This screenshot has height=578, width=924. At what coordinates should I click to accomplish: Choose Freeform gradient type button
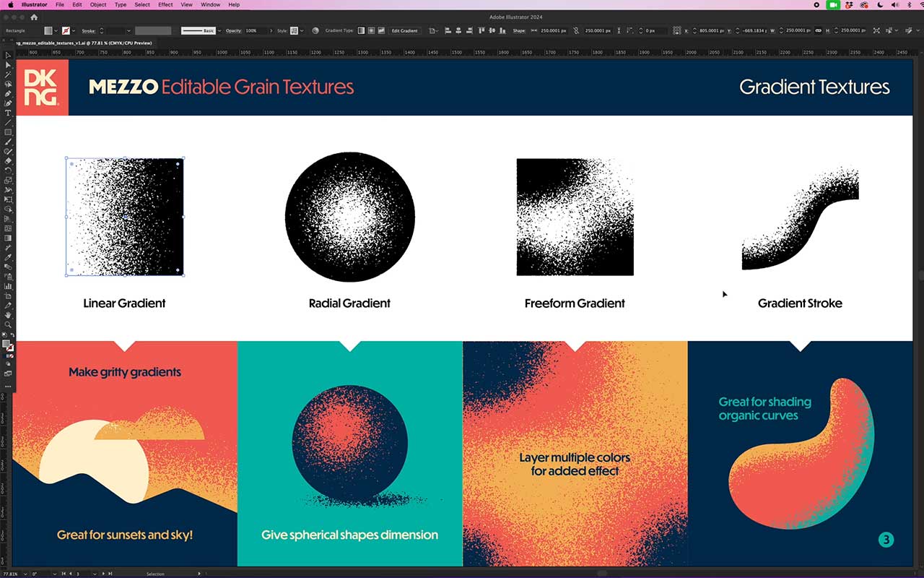[x=381, y=31]
